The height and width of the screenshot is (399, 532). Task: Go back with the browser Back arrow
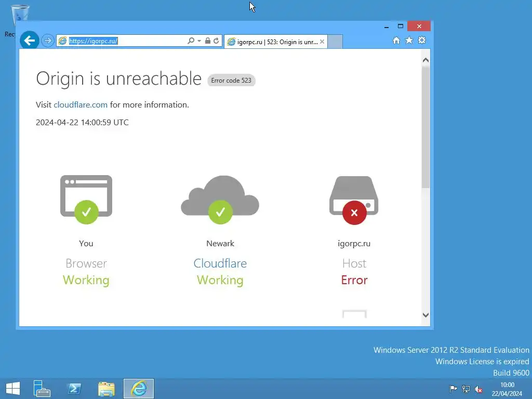tap(30, 41)
